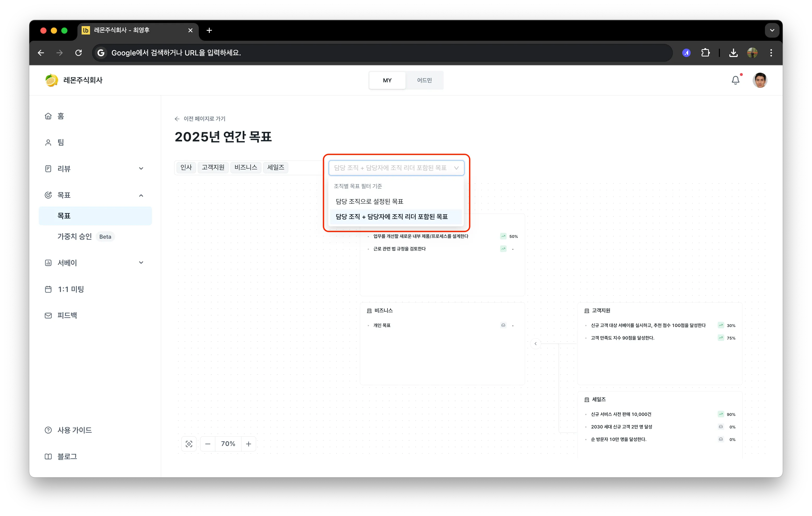Click the 30% progress trend icon
812x516 pixels.
click(x=721, y=325)
